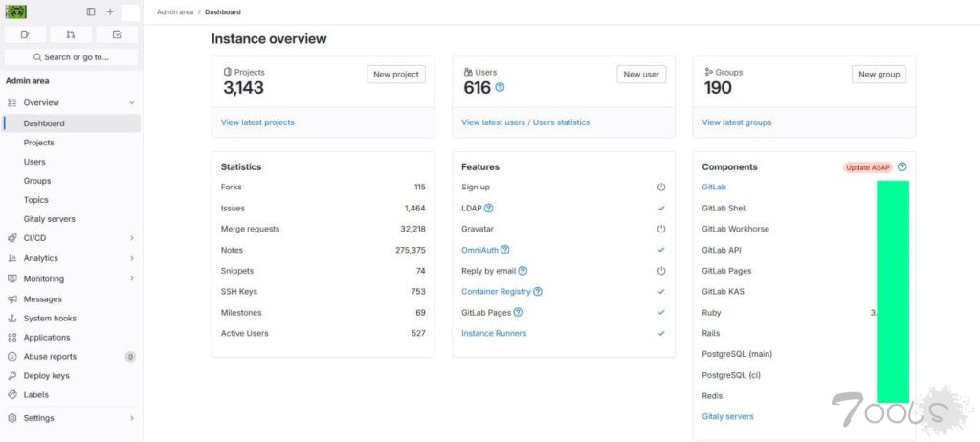Viewport: 980px width, 442px height.
Task: Open Deploy keys in the sidebar
Action: pyautogui.click(x=72, y=376)
